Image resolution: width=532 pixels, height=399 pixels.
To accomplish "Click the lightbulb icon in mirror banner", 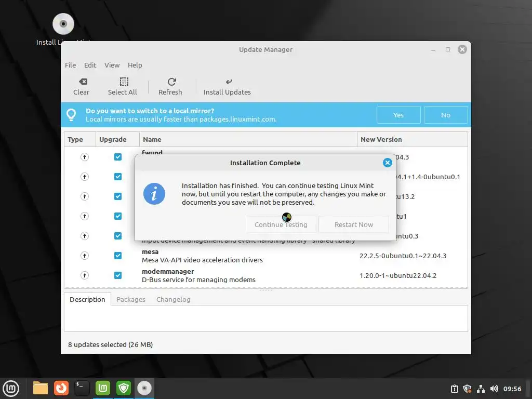I will [x=71, y=115].
